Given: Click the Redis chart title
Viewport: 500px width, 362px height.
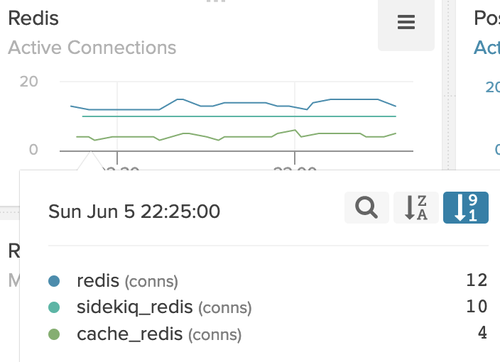Looking at the screenshot, I should click(x=33, y=18).
